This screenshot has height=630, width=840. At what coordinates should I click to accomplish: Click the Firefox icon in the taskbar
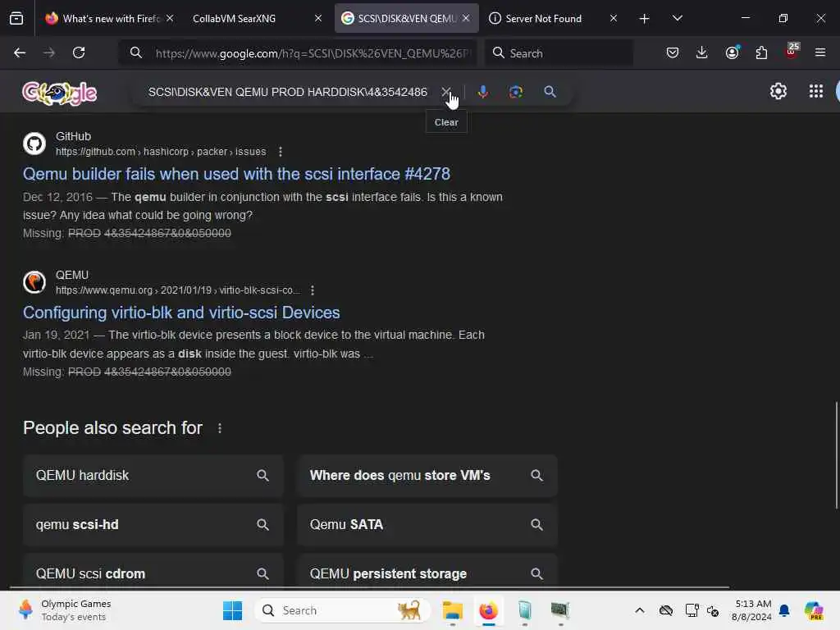click(x=489, y=610)
